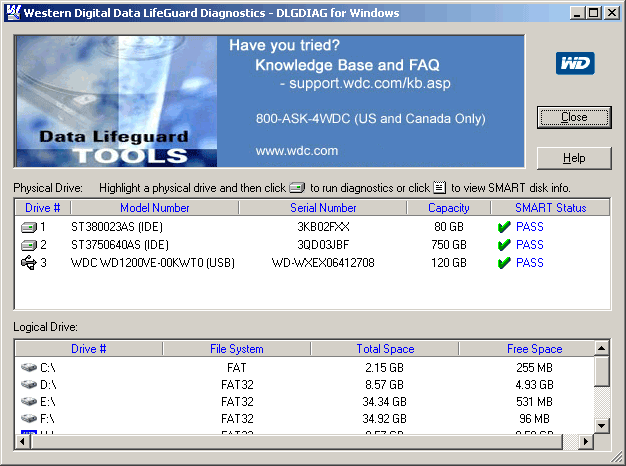
Task: Click capacity 120 GB
Action: point(449,263)
